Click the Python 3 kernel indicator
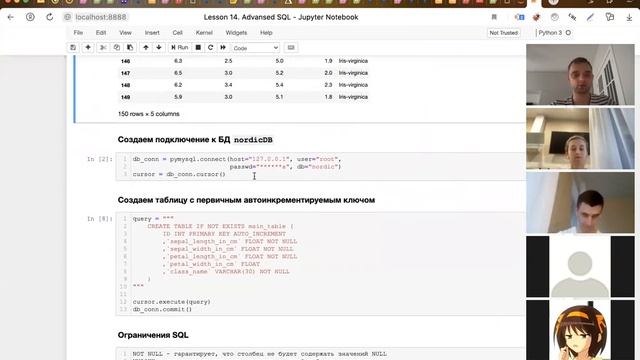 554,33
